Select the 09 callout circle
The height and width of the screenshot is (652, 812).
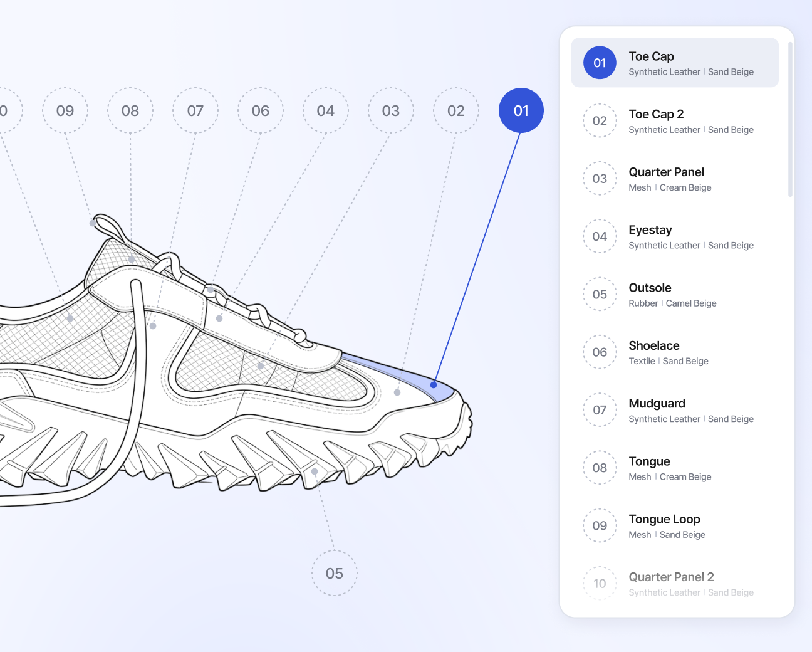[65, 110]
